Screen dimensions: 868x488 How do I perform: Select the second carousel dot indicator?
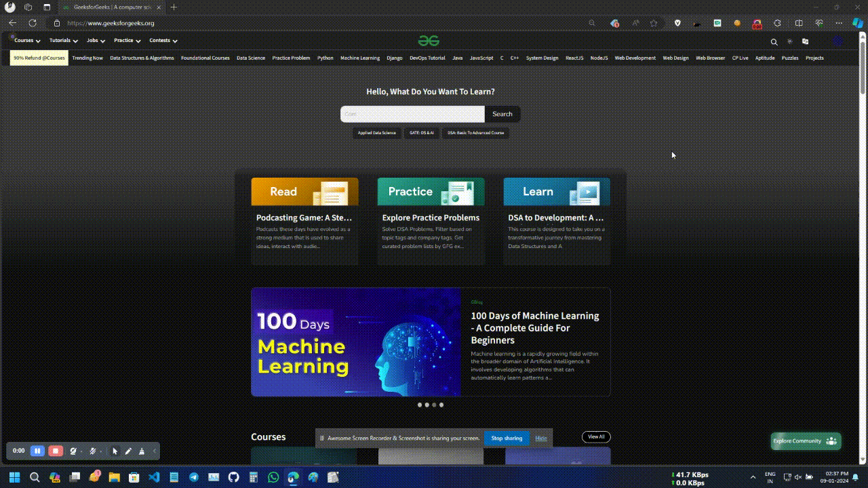point(427,405)
